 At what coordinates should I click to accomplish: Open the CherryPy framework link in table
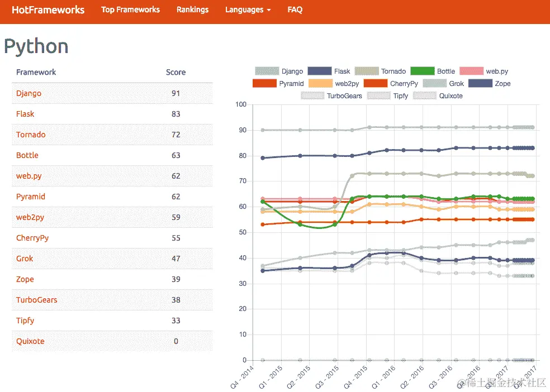(x=32, y=238)
